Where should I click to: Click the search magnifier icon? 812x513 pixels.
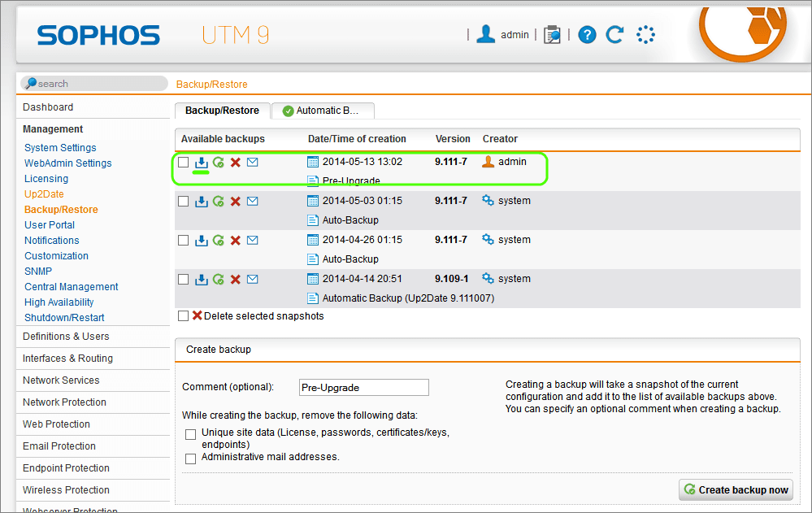point(31,83)
